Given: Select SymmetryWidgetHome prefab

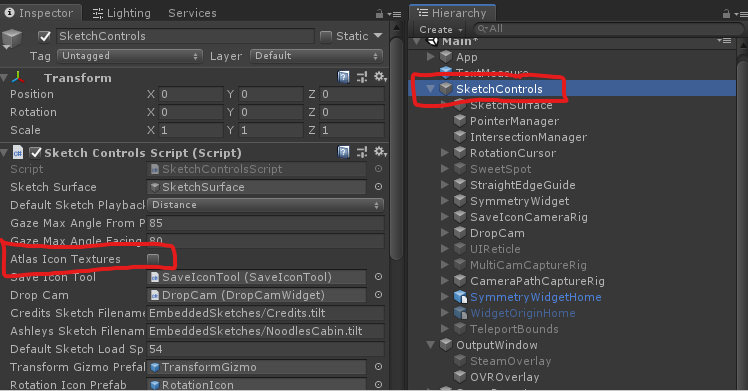Looking at the screenshot, I should (536, 297).
